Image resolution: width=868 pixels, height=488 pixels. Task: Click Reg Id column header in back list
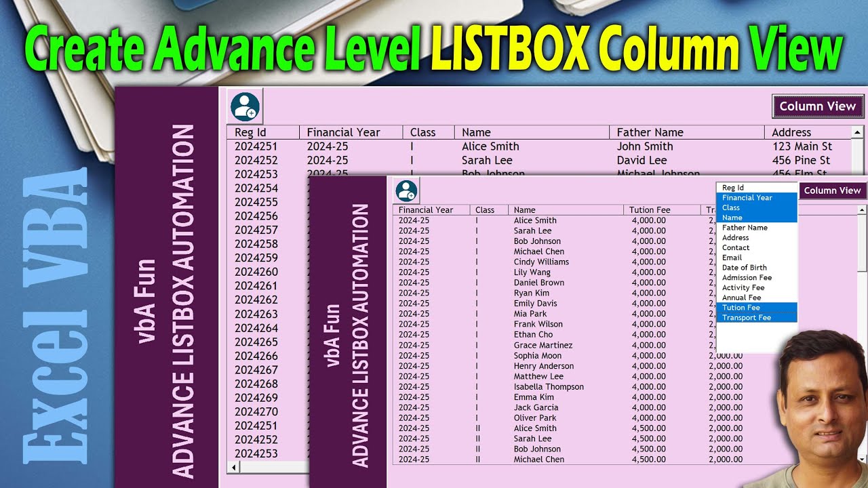tap(263, 132)
